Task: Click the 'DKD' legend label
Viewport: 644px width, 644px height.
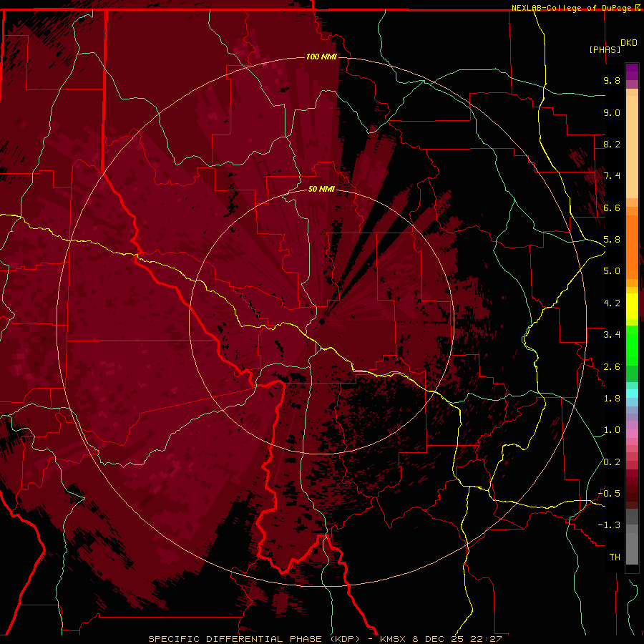Action: pyautogui.click(x=629, y=43)
